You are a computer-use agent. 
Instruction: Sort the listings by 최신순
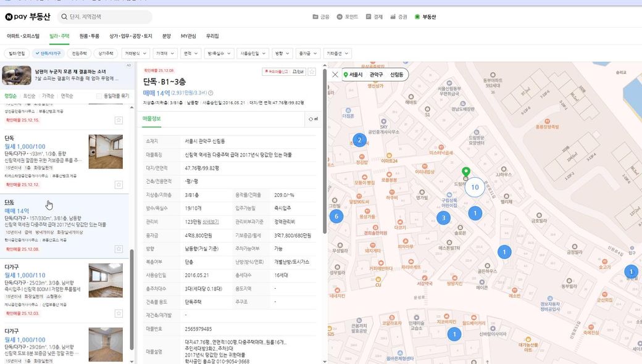tap(29, 96)
